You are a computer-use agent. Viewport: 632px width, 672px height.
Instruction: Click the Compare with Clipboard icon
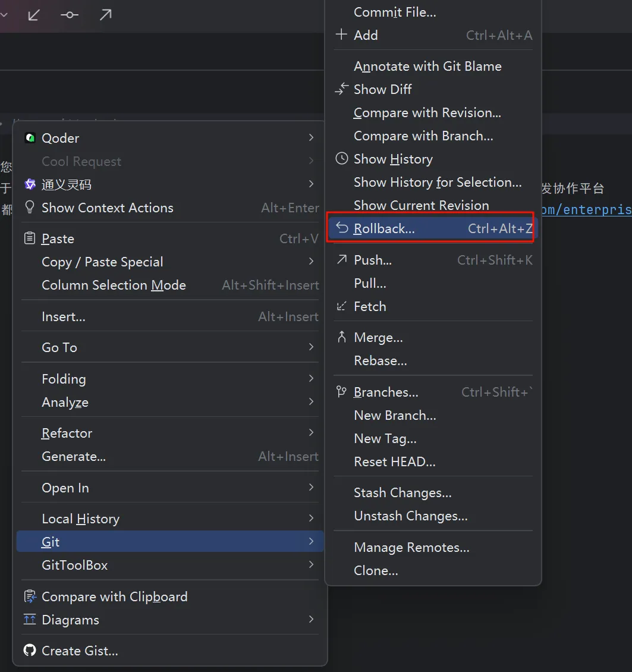(x=30, y=596)
